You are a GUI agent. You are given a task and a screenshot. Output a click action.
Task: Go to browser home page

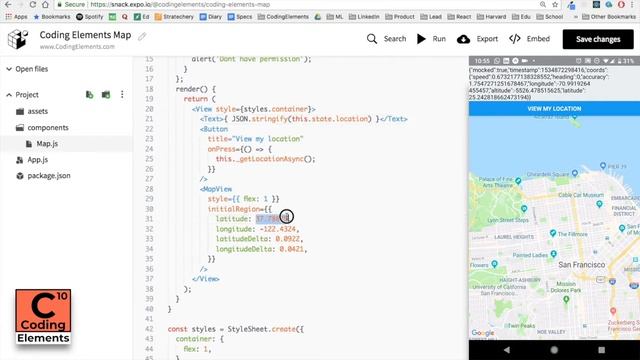click(x=45, y=4)
